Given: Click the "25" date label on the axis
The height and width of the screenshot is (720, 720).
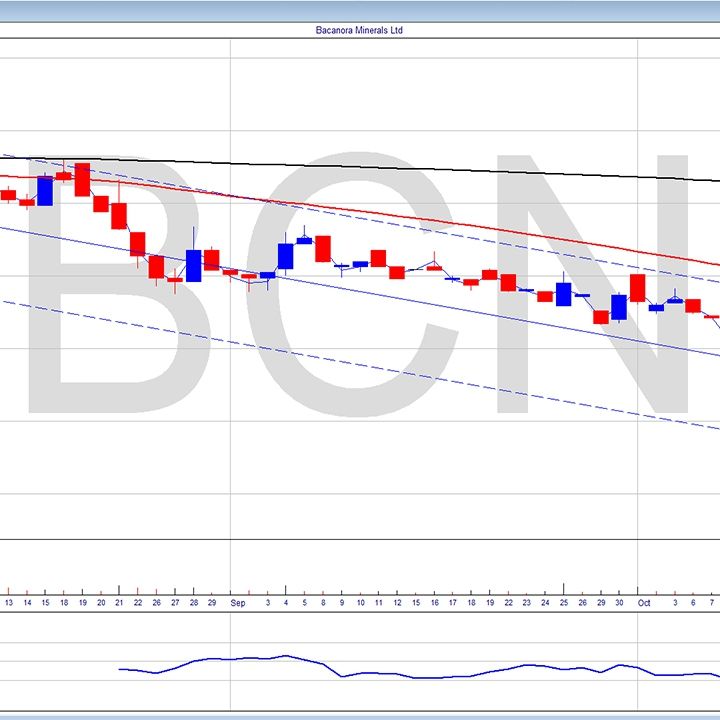Looking at the screenshot, I should (563, 604).
